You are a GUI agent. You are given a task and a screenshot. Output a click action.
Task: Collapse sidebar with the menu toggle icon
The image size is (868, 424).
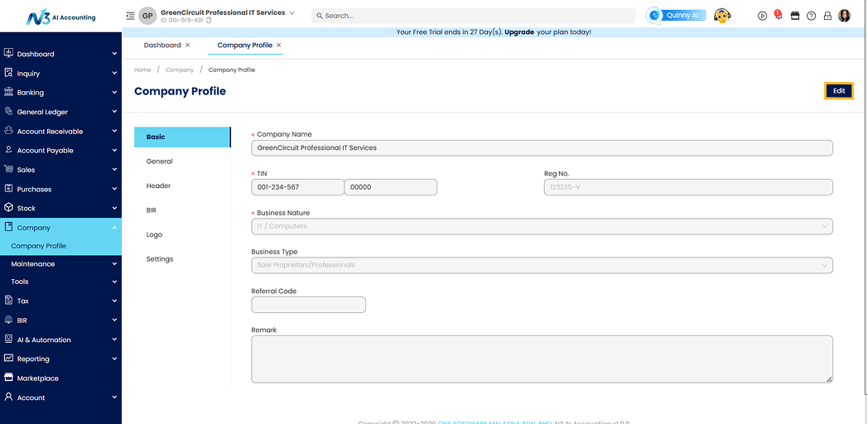[x=130, y=16]
